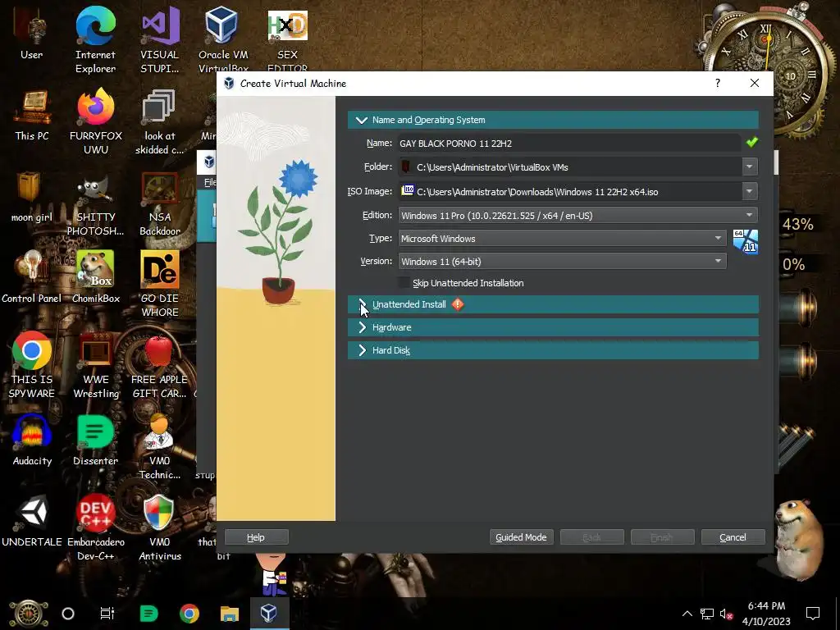This screenshot has height=630, width=840.
Task: Toggle Skip Unattended Installation checkbox
Action: point(404,283)
